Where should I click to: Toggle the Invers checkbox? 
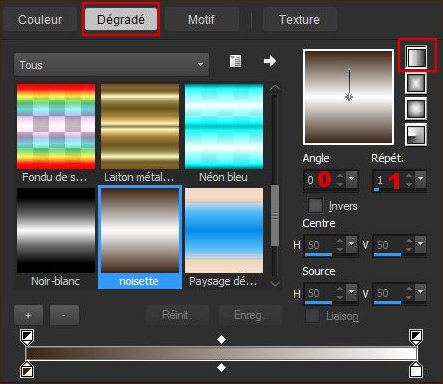[315, 206]
